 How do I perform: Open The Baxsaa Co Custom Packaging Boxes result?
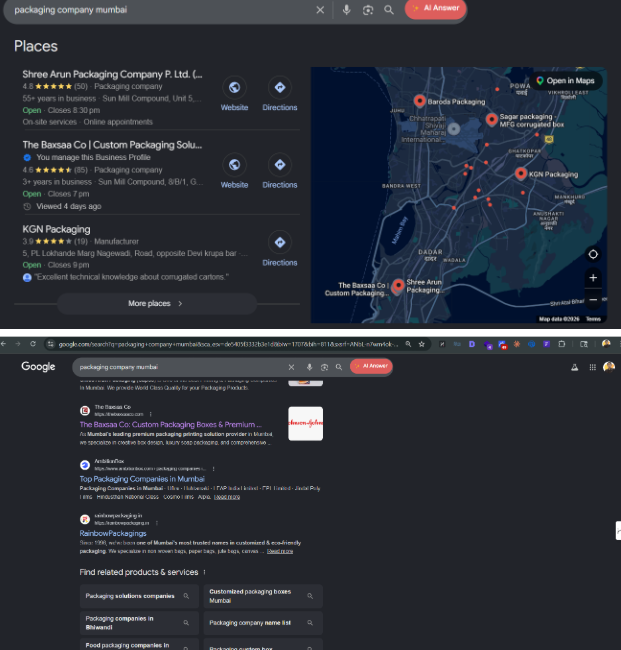click(x=170, y=424)
